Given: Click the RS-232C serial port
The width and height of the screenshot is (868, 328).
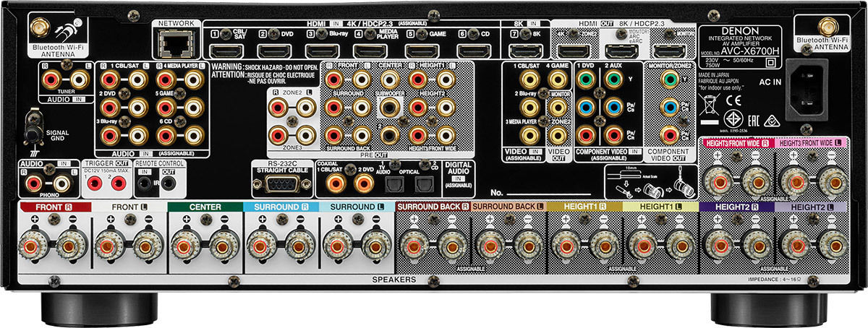Looking at the screenshot, I should click(x=282, y=184).
